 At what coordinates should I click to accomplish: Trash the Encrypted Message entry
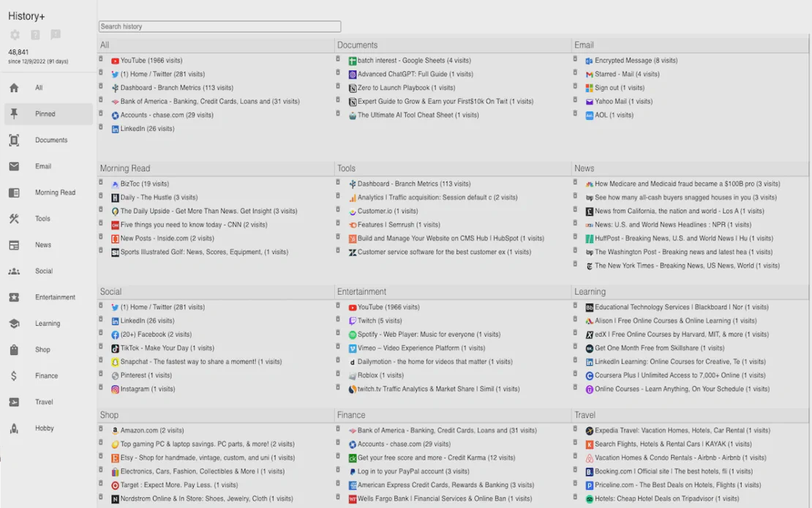tap(575, 59)
